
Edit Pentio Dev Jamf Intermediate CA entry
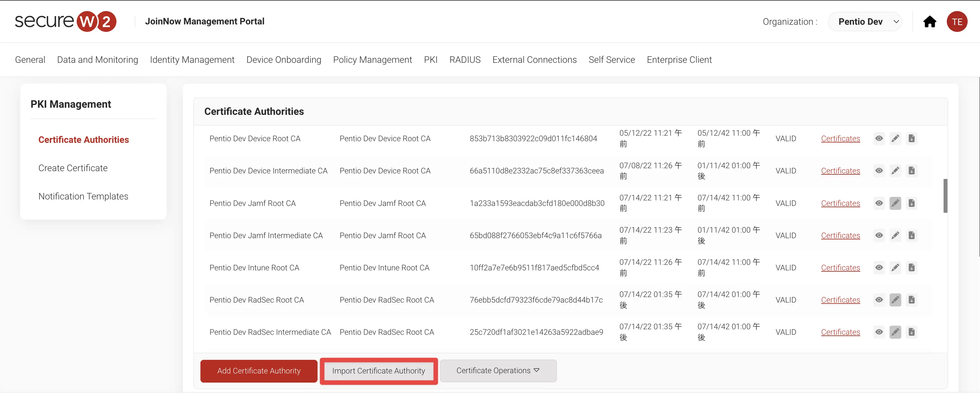895,236
